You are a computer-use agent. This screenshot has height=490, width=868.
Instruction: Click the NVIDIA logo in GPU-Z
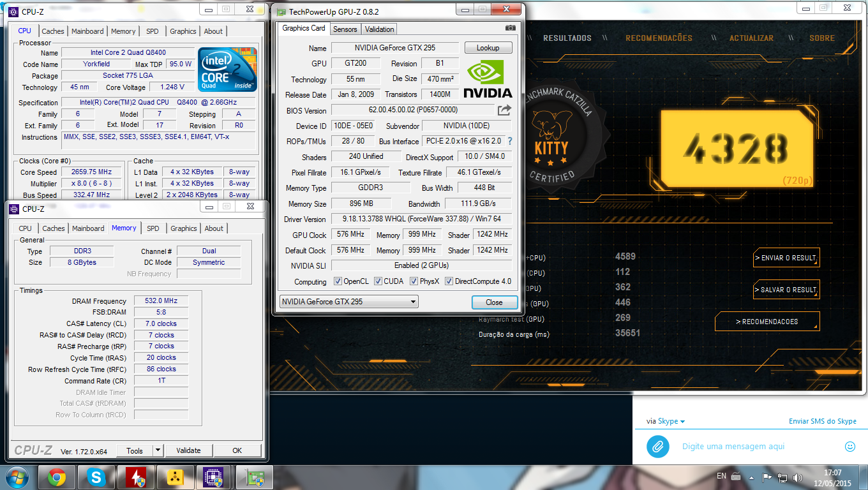(488, 78)
